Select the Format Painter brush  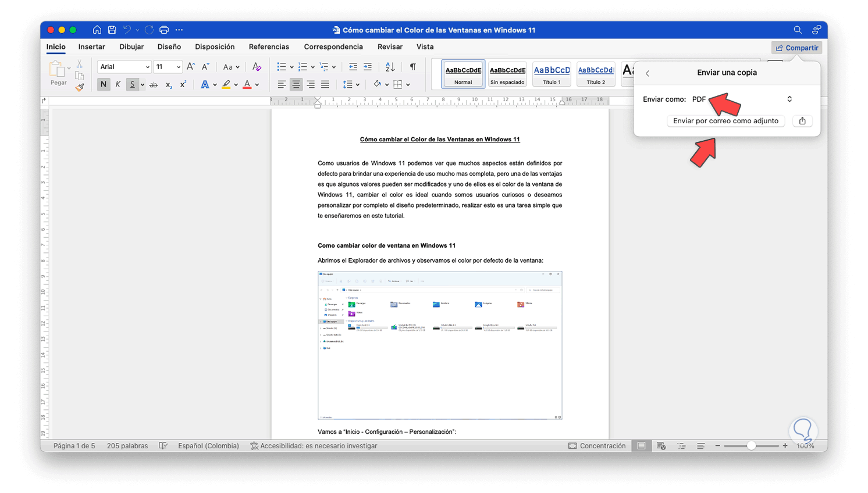tap(80, 87)
